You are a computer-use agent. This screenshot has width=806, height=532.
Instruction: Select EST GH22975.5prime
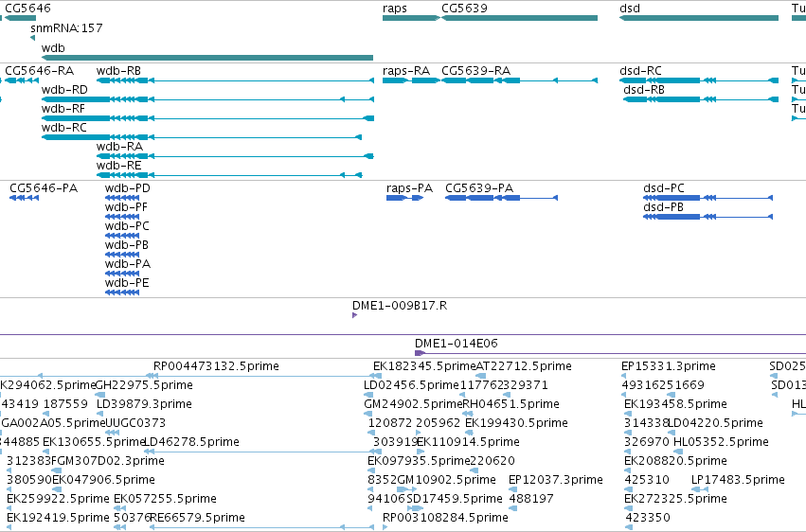145,385
